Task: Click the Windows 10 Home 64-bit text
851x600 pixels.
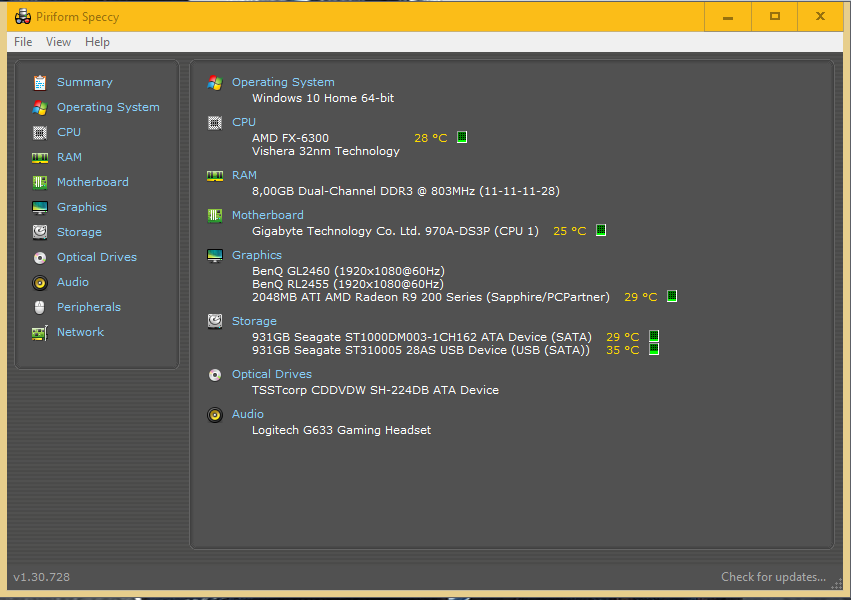Action: [x=323, y=98]
